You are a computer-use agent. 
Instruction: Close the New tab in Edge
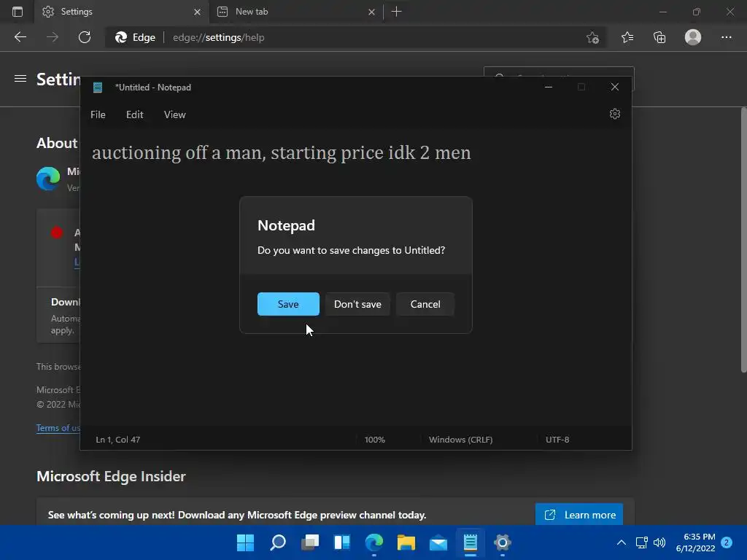pos(371,12)
